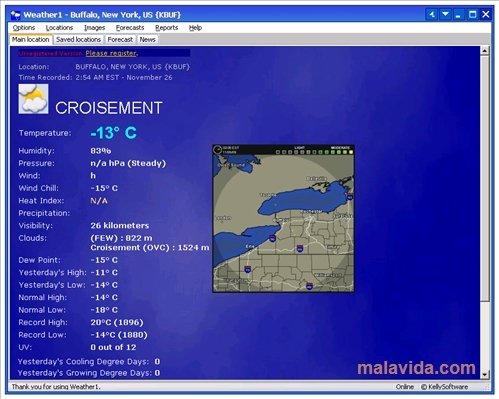499x399 pixels.
Task: Click the 83% humidity value
Action: point(101,151)
